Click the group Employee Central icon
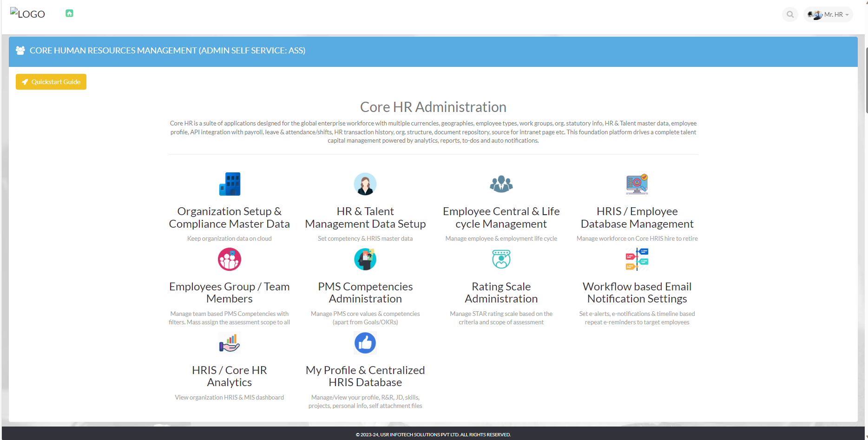868x440 pixels. point(501,184)
